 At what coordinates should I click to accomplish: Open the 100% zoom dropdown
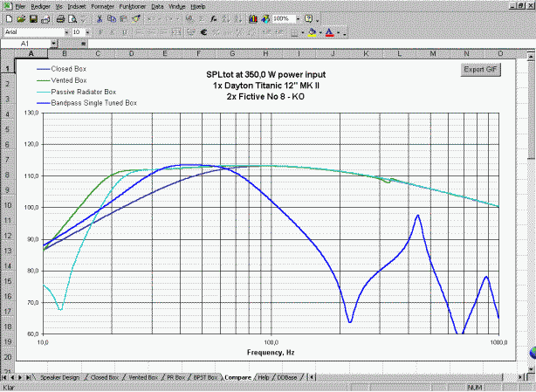pyautogui.click(x=298, y=19)
